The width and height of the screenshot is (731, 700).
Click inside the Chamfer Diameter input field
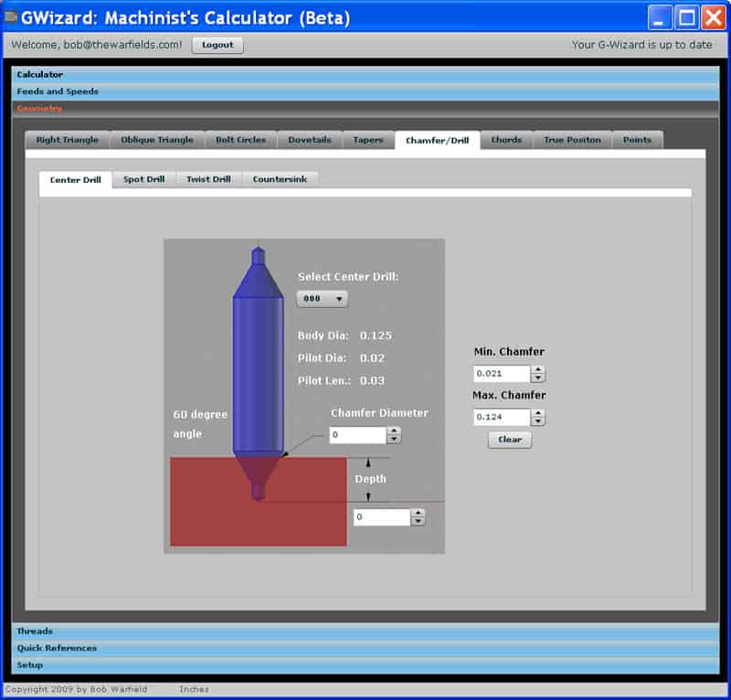[x=359, y=435]
